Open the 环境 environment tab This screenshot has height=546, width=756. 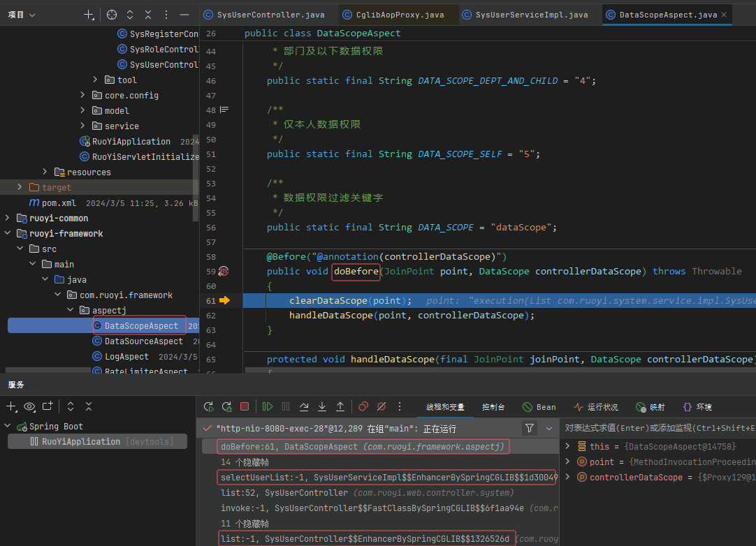(x=698, y=407)
